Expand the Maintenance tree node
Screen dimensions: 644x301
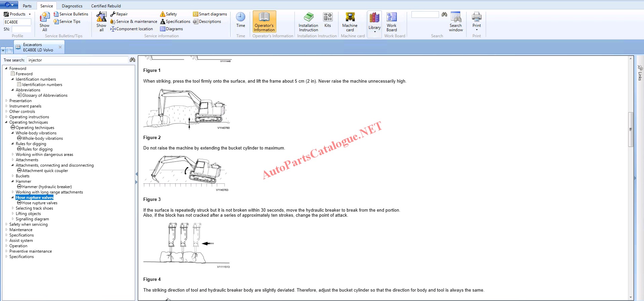point(6,230)
